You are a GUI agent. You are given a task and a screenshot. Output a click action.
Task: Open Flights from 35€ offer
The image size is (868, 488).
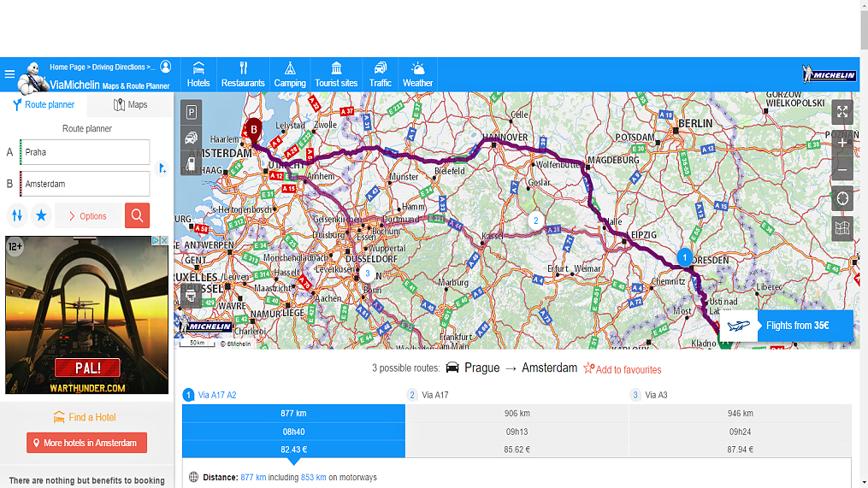pos(786,326)
